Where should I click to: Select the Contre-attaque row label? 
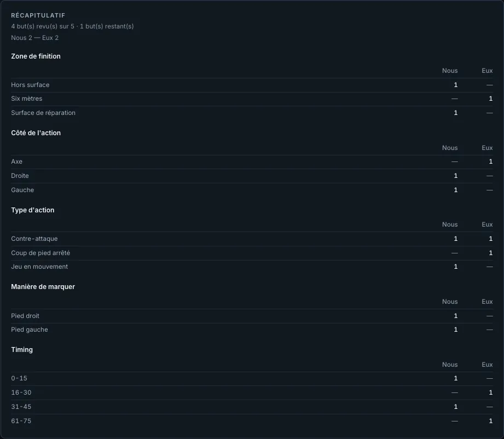(x=34, y=239)
